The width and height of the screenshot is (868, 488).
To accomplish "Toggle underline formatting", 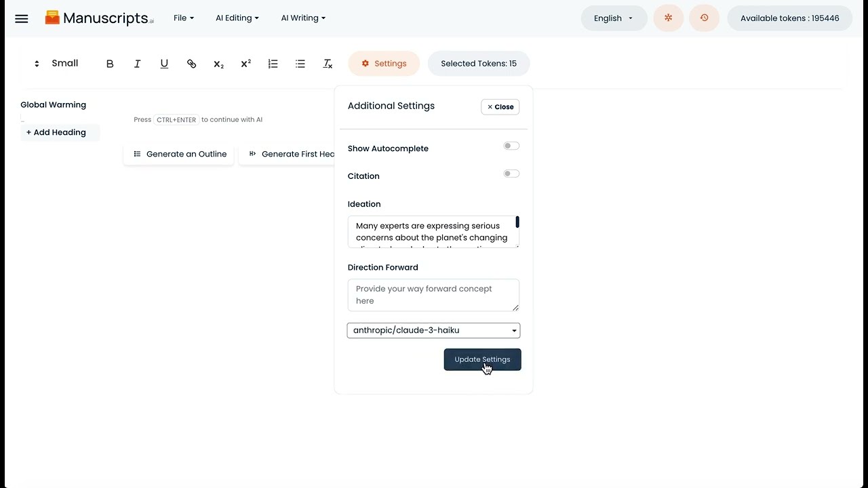I will point(164,64).
